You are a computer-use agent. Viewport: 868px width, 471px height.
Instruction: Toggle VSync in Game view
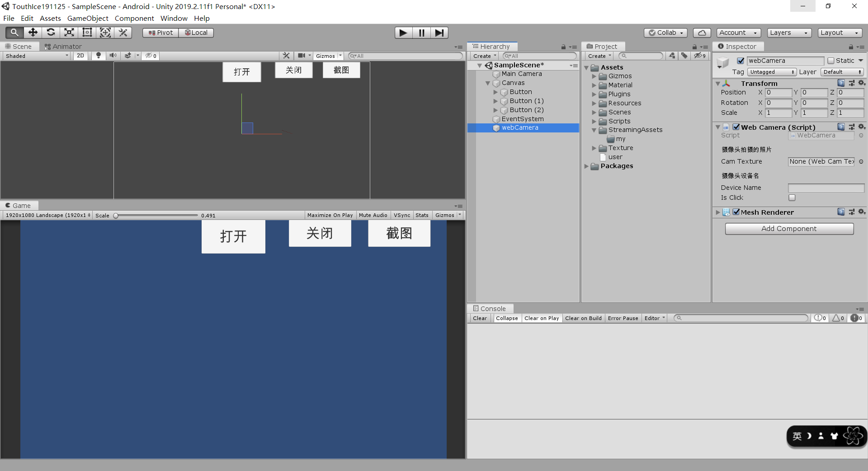(x=402, y=215)
